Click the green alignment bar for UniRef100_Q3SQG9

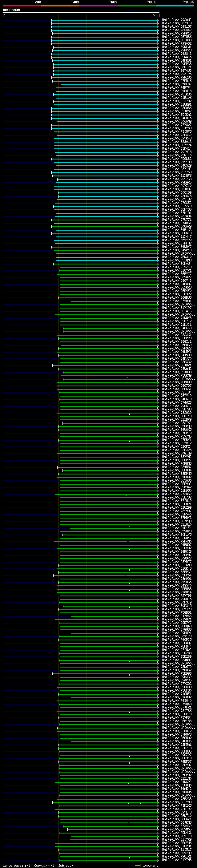point(107,413)
